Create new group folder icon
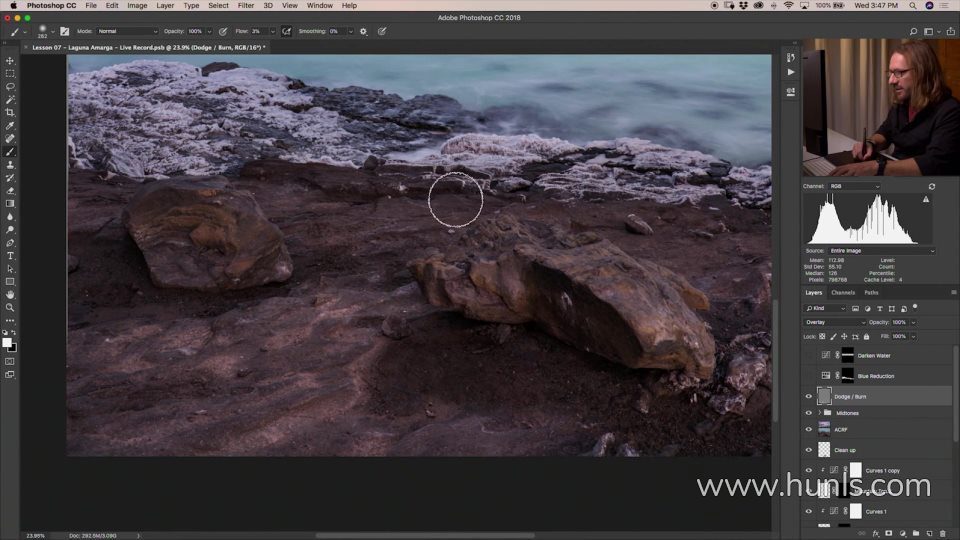 point(916,533)
